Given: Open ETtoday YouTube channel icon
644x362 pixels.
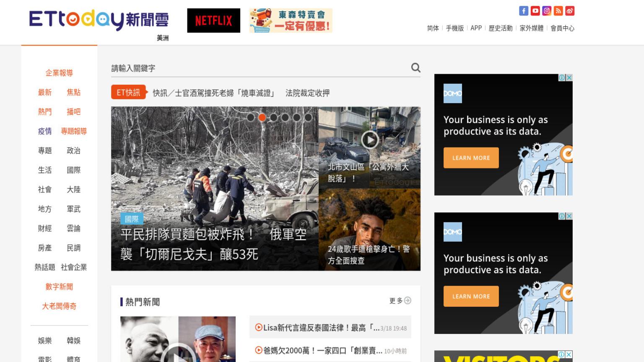Looking at the screenshot, I should (x=535, y=11).
